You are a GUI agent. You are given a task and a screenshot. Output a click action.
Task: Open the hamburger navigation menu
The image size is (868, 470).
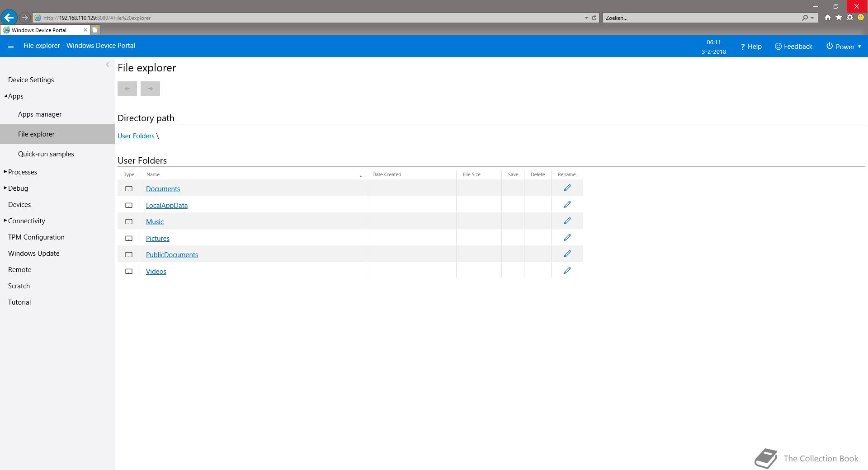(11, 46)
